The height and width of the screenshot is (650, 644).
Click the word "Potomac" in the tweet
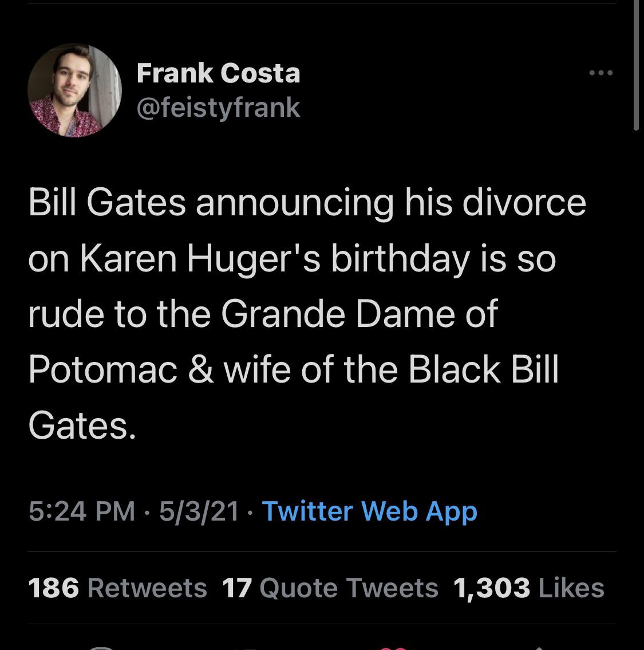[x=103, y=369]
